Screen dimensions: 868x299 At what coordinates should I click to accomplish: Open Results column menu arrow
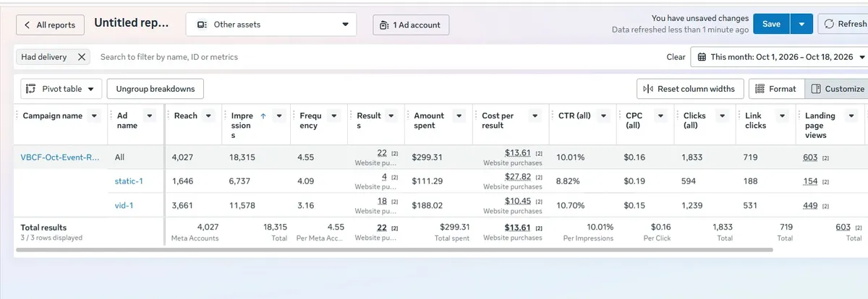coord(391,116)
